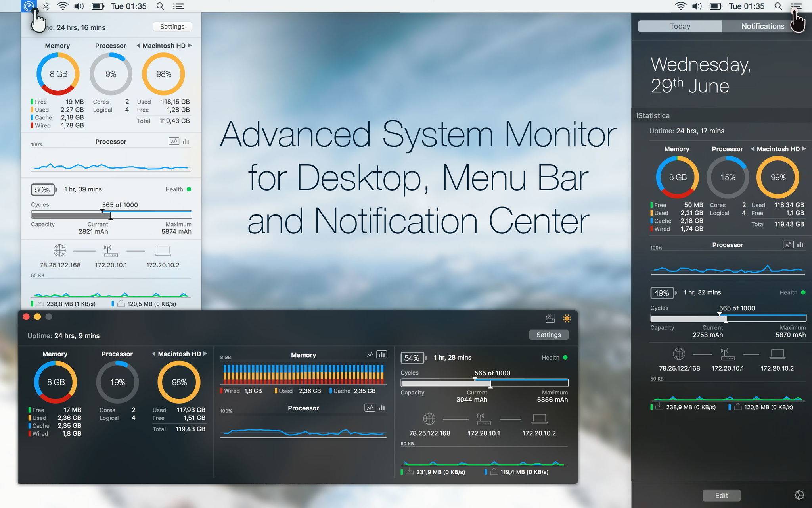Switch dark window Memory graph to line chart
This screenshot has height=508, width=812.
point(370,354)
